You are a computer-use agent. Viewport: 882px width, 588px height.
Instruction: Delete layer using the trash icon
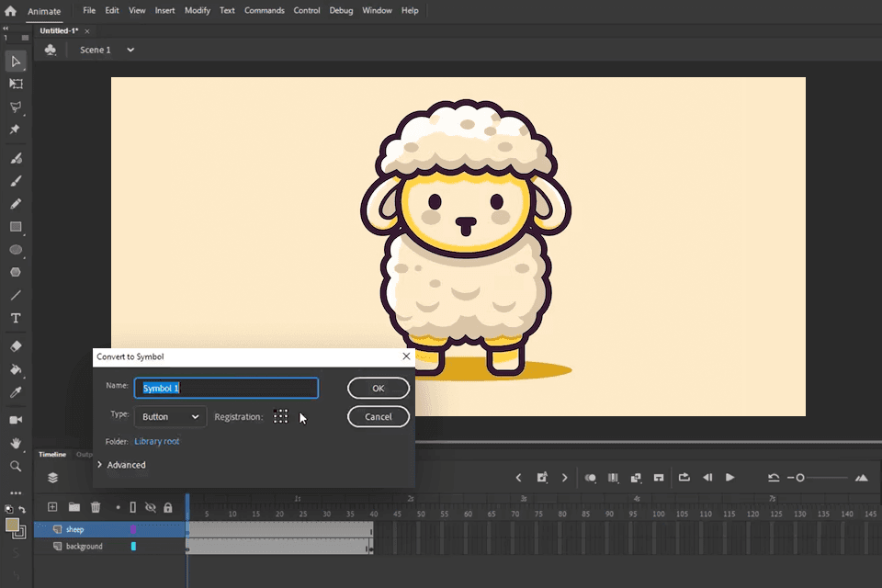pos(96,507)
